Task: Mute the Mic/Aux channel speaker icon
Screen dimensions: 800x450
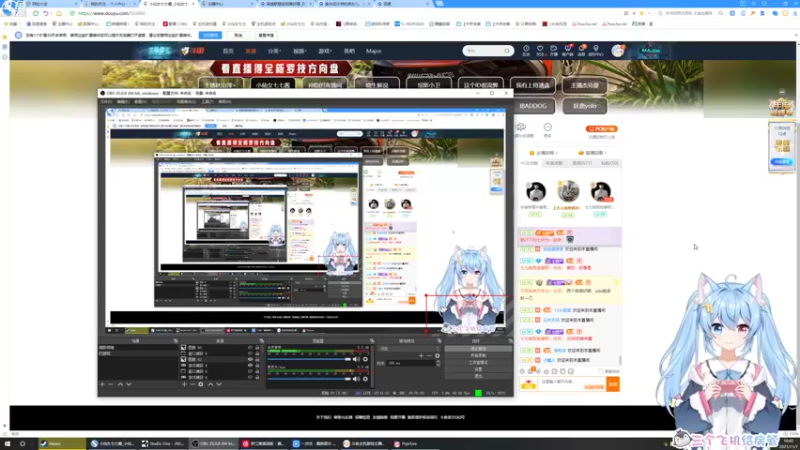Action: tap(356, 379)
